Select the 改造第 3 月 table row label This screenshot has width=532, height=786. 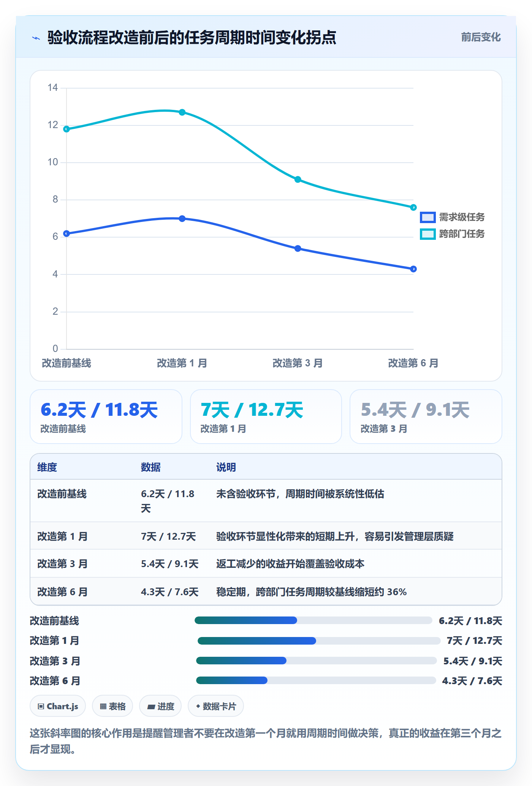point(62,564)
